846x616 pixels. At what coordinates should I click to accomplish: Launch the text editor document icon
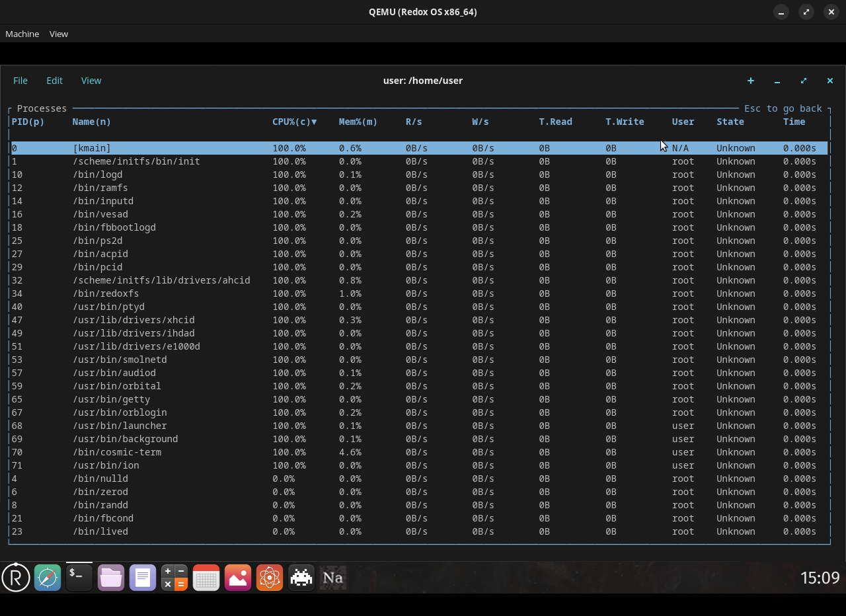click(143, 578)
